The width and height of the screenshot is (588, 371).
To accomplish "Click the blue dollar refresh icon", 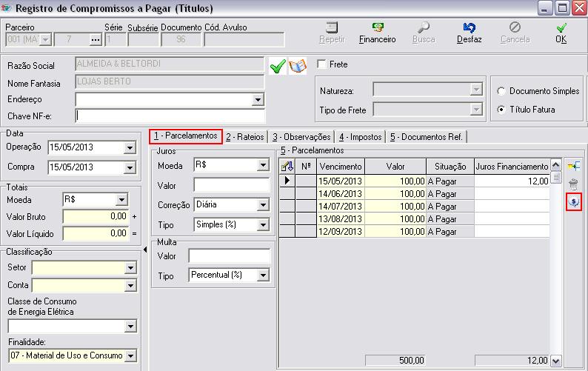I will [x=572, y=201].
